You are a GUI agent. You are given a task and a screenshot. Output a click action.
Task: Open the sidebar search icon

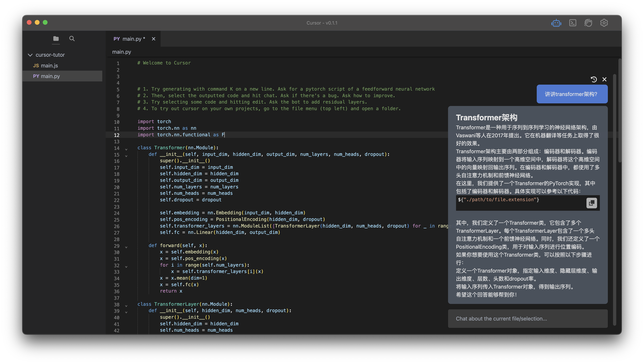[x=72, y=39]
